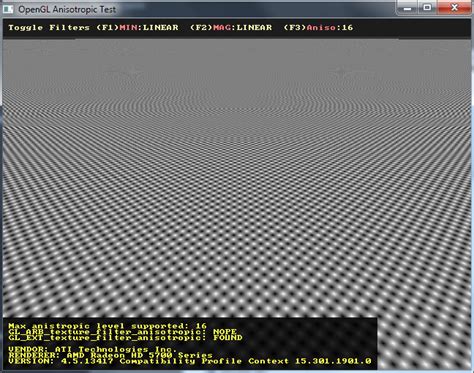
Task: Click 'Max anistropic level supported: 16' text
Action: [107, 326]
